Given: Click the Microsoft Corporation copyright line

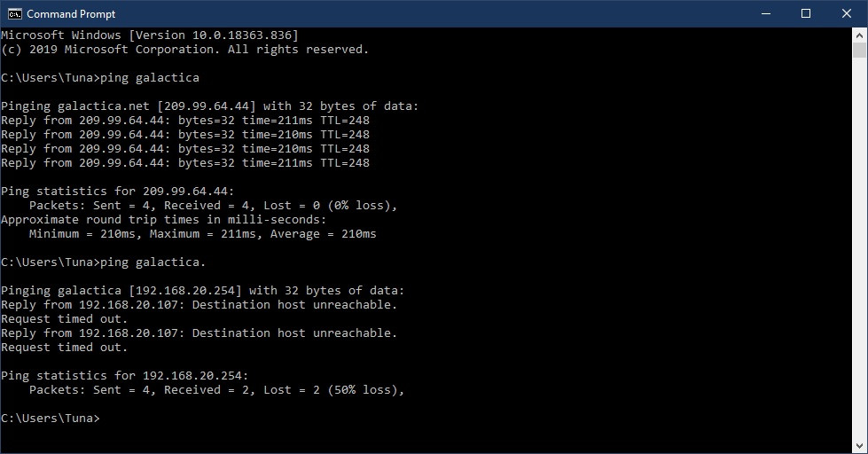Looking at the screenshot, I should (x=184, y=50).
